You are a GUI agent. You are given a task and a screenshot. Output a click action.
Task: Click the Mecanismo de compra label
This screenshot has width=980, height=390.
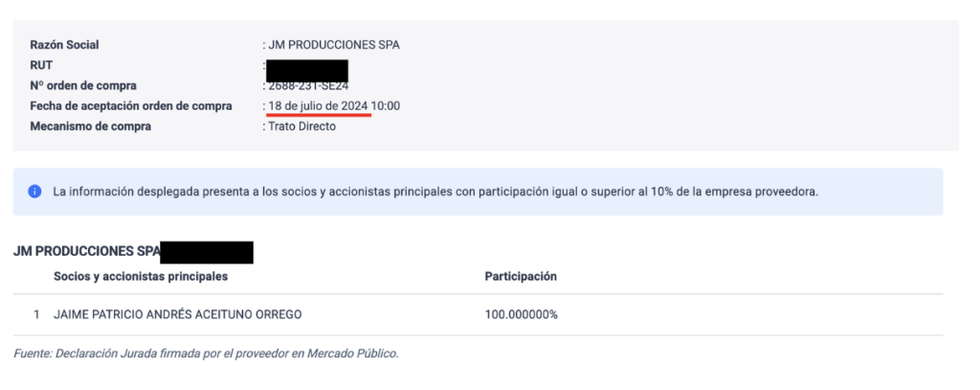pyautogui.click(x=91, y=126)
